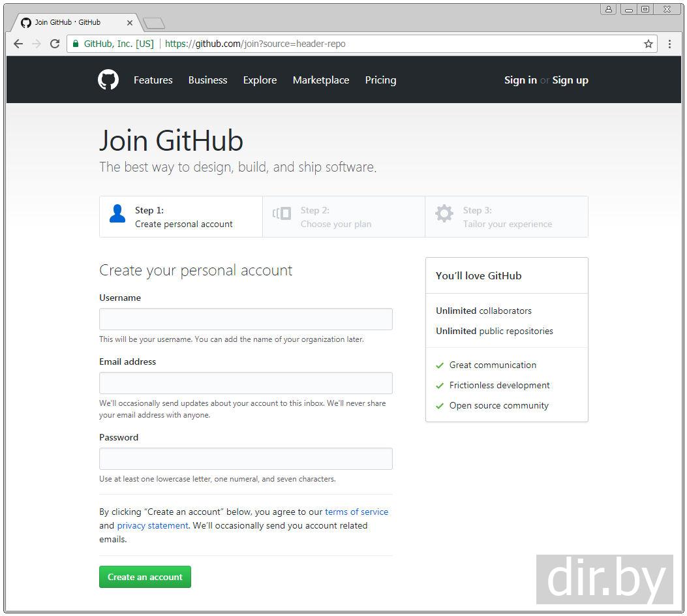Click checkmark beside Frictionless development
Screen dimensions: 687x616
point(440,386)
